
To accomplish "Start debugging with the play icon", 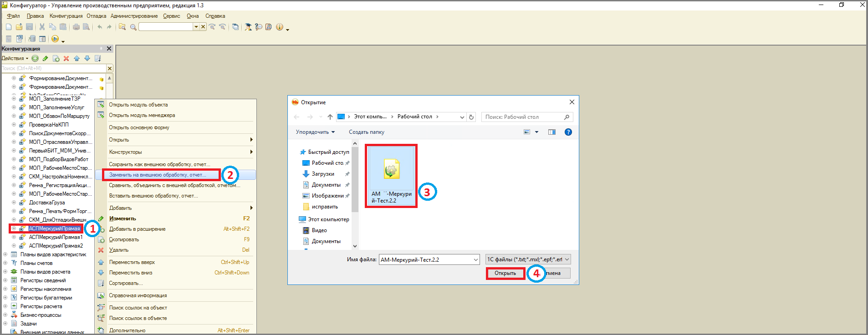I will click(55, 39).
